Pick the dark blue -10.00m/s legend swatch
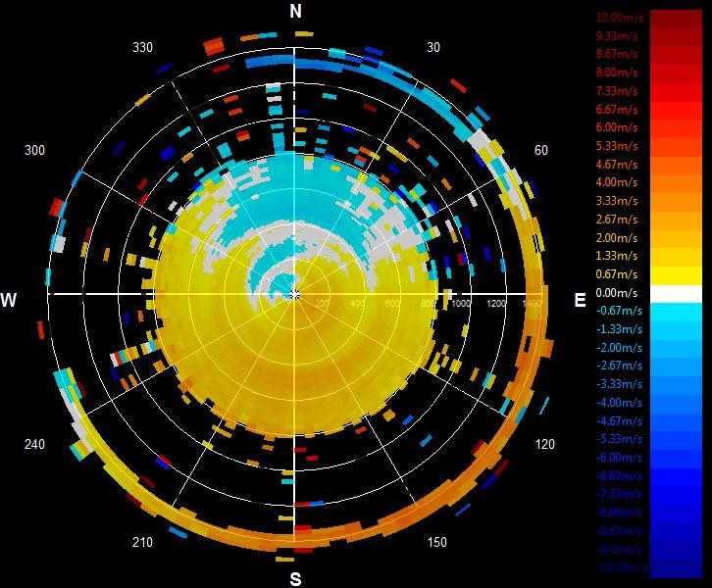This screenshot has height=588, width=712. tap(676, 569)
